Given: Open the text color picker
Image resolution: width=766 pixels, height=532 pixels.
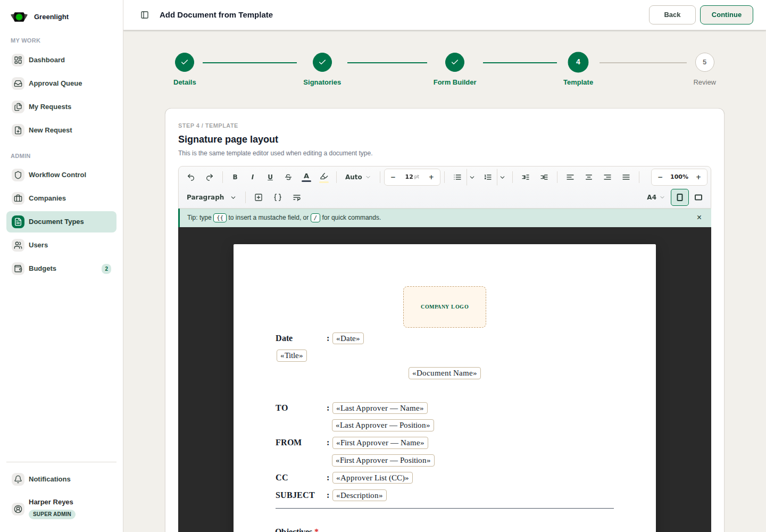Looking at the screenshot, I should [306, 177].
